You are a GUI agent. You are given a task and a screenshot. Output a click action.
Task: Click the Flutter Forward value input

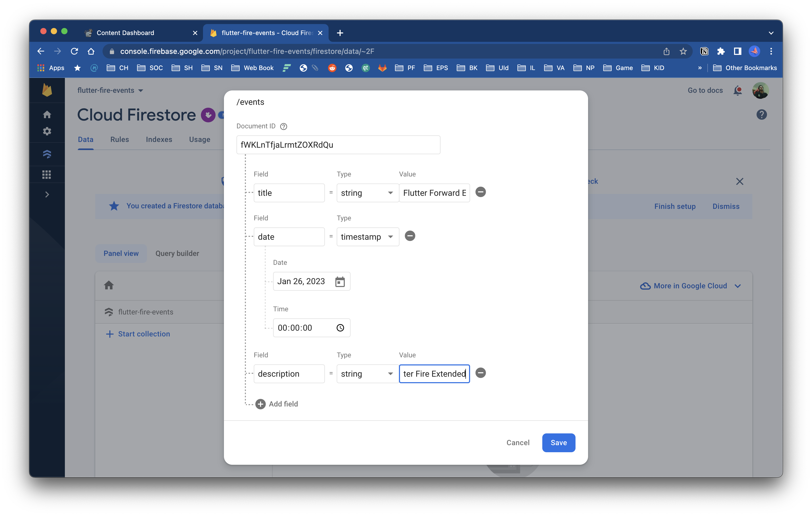tap(434, 193)
